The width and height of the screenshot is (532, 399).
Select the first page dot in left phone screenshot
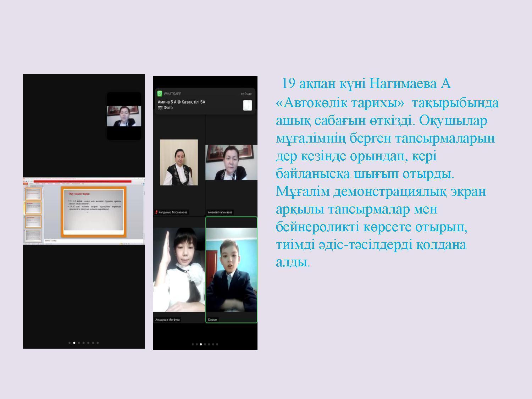click(x=70, y=343)
